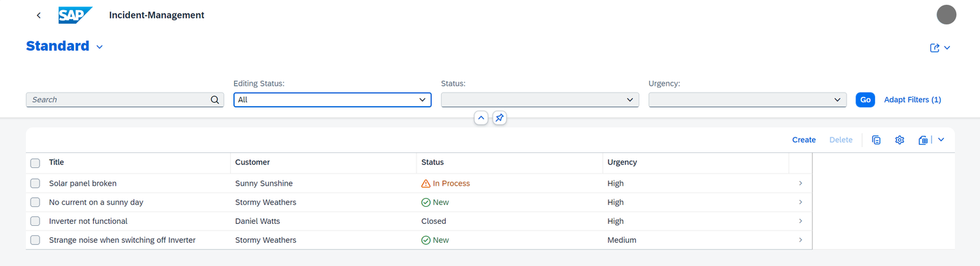The width and height of the screenshot is (980, 266).
Task: Expand export options arrow
Action: coord(941,140)
